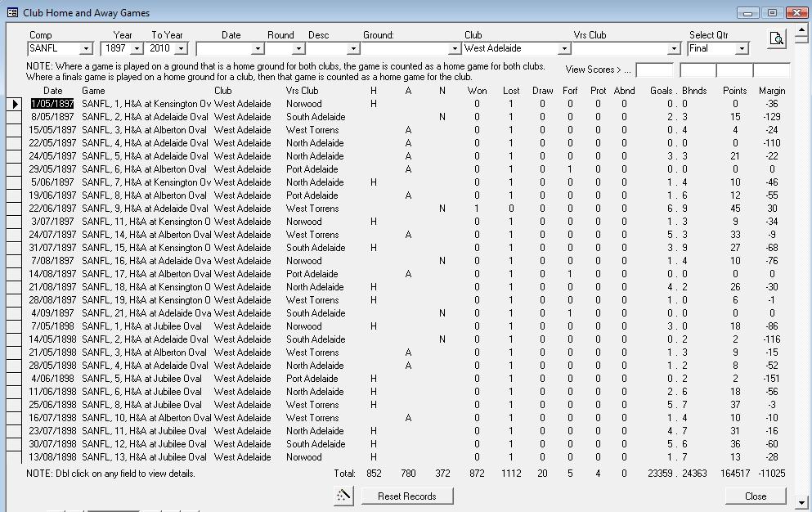The width and height of the screenshot is (812, 512).
Task: Click the total Lost value 1112
Action: [x=511, y=473]
